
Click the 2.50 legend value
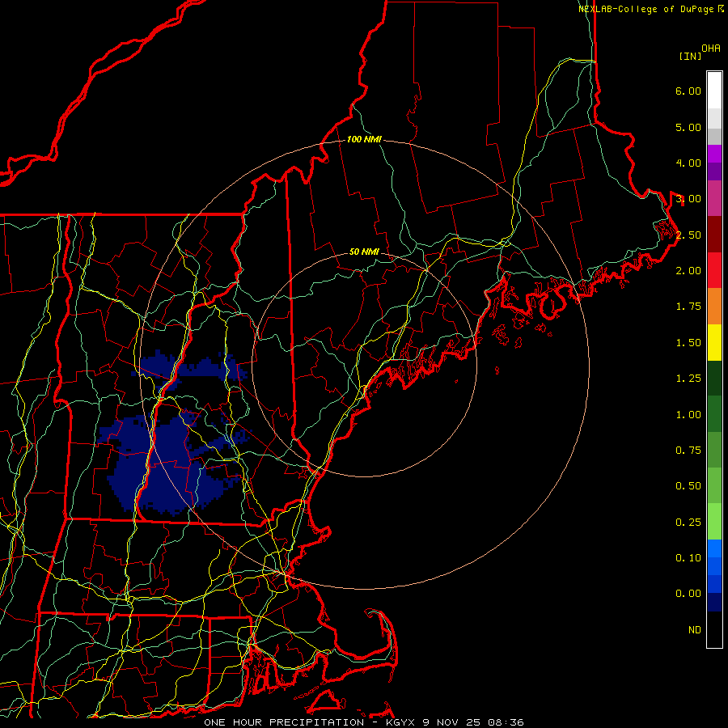click(688, 235)
